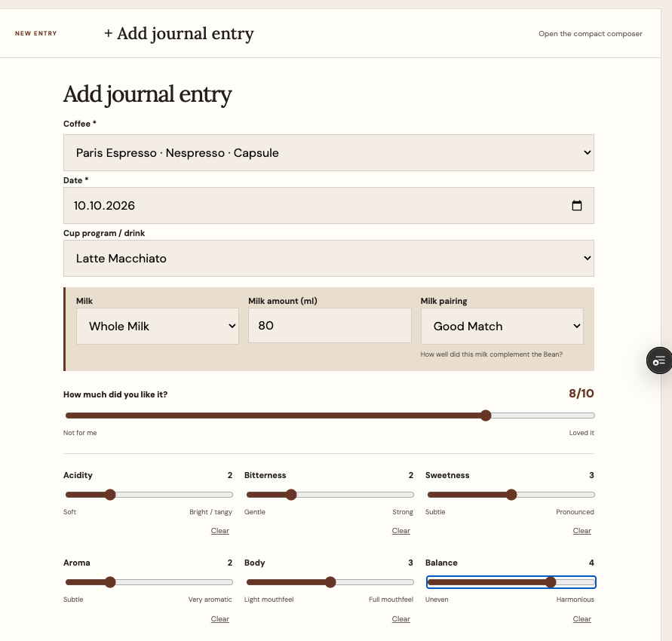Click the Body slider
Image resolution: width=672 pixels, height=641 pixels.
pos(330,582)
